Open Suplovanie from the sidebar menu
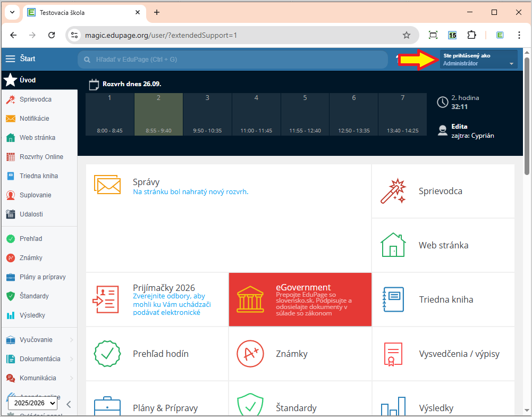 click(35, 195)
